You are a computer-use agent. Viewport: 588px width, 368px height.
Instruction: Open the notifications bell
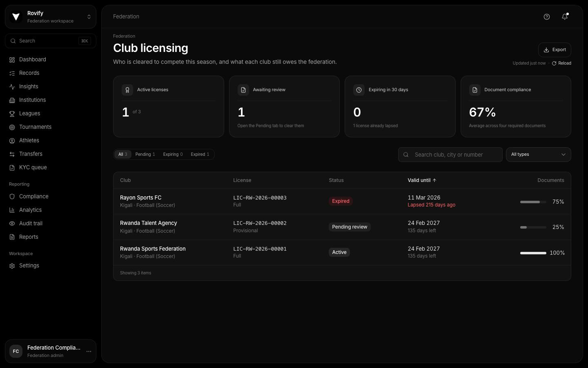[565, 17]
